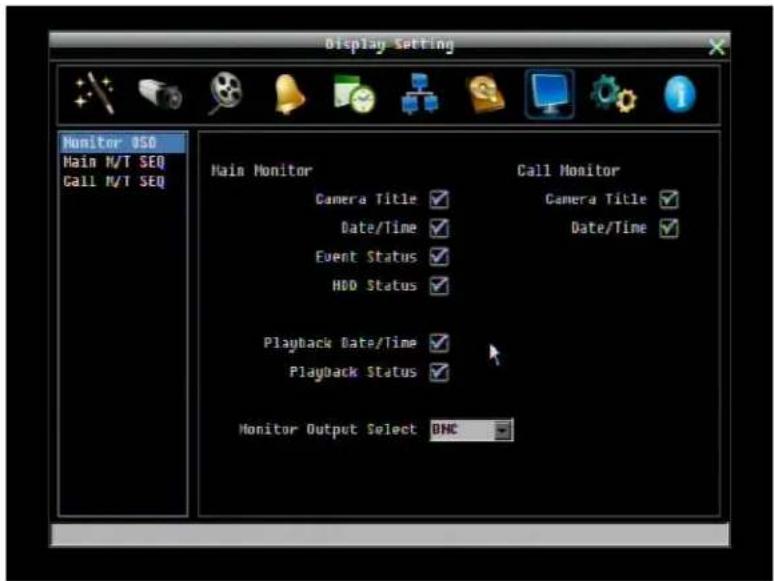The width and height of the screenshot is (774, 581).
Task: Open the information icon
Action: click(x=680, y=94)
